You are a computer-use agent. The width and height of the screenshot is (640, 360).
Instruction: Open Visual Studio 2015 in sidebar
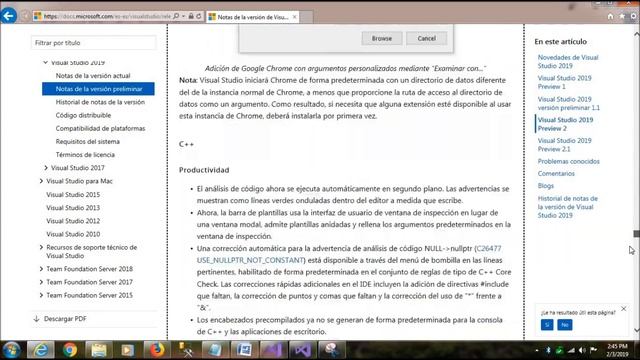point(73,195)
